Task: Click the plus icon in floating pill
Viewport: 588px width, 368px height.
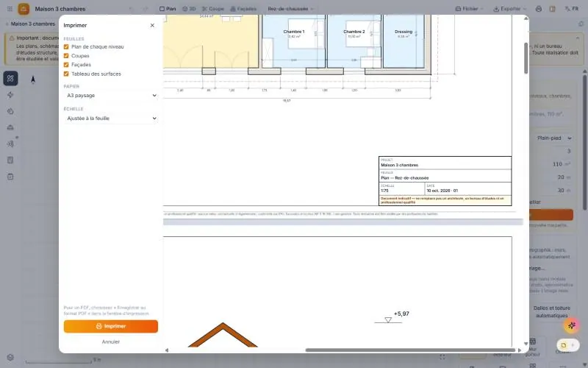Action: coord(573,345)
